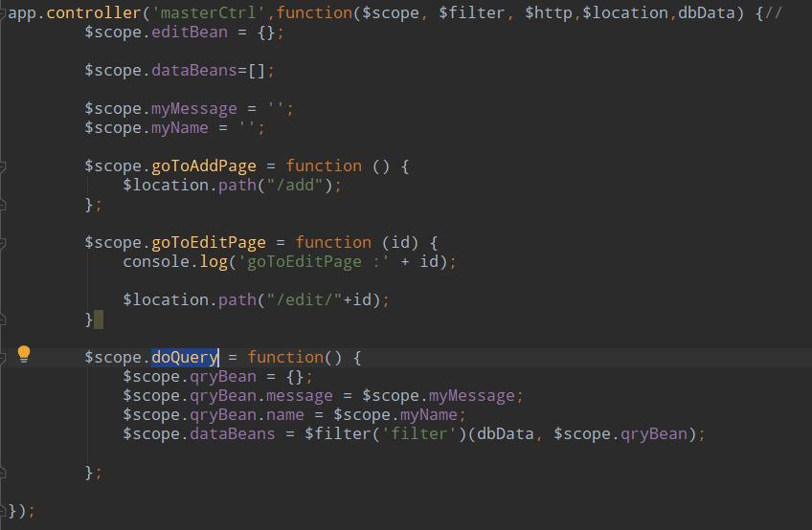Screen dimensions: 812x530
Task: Click the "/add" path string
Action: (295, 186)
